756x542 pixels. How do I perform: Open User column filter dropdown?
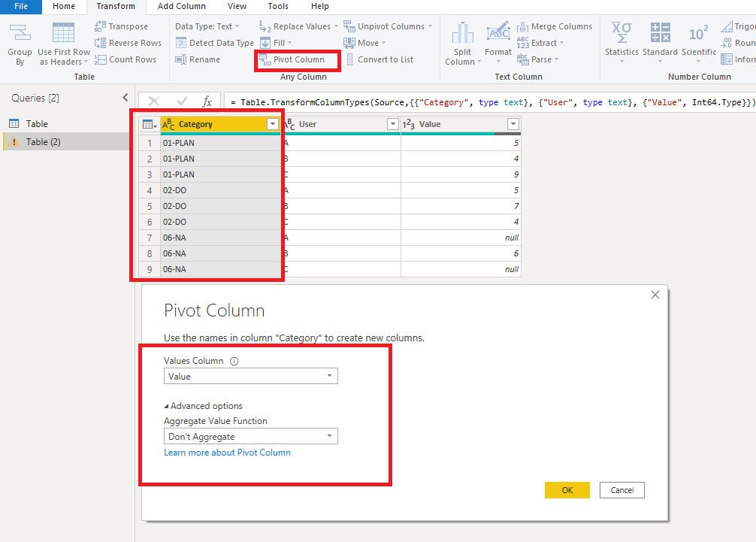pyautogui.click(x=393, y=124)
